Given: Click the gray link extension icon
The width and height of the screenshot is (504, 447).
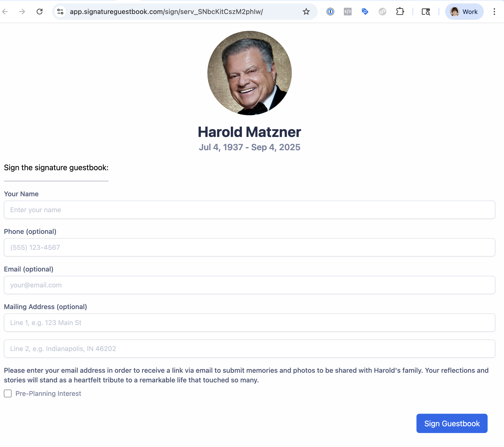Looking at the screenshot, I should tap(382, 12).
